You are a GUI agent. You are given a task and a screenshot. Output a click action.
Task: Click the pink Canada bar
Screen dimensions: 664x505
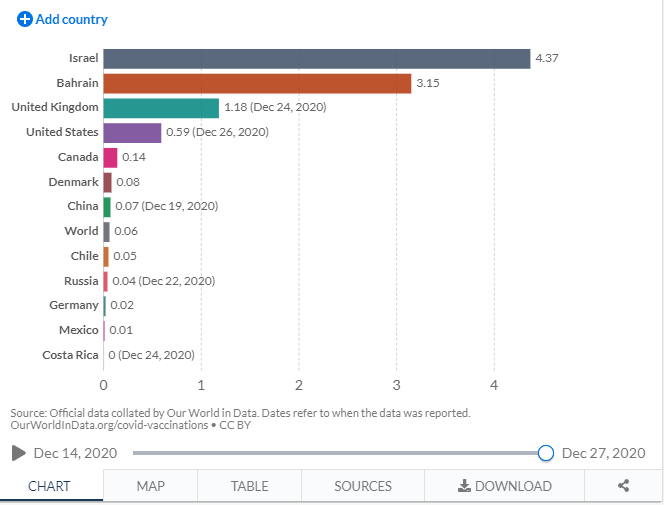click(110, 157)
